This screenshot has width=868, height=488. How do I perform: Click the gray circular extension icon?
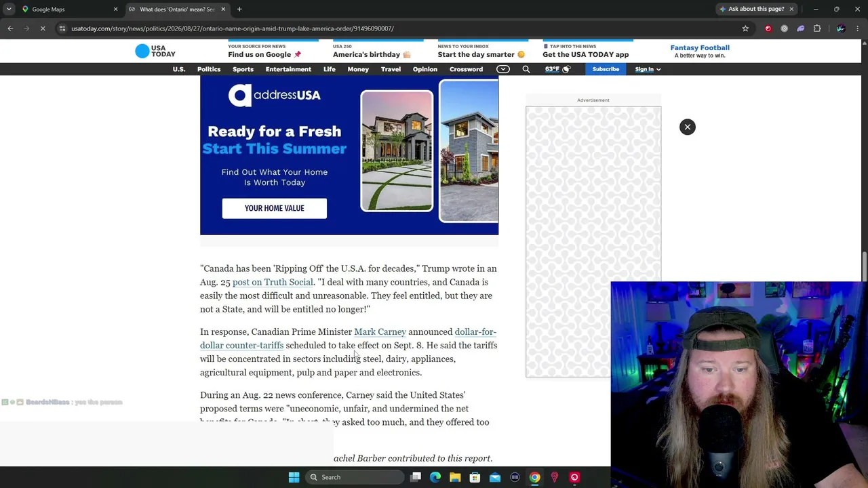(x=785, y=28)
